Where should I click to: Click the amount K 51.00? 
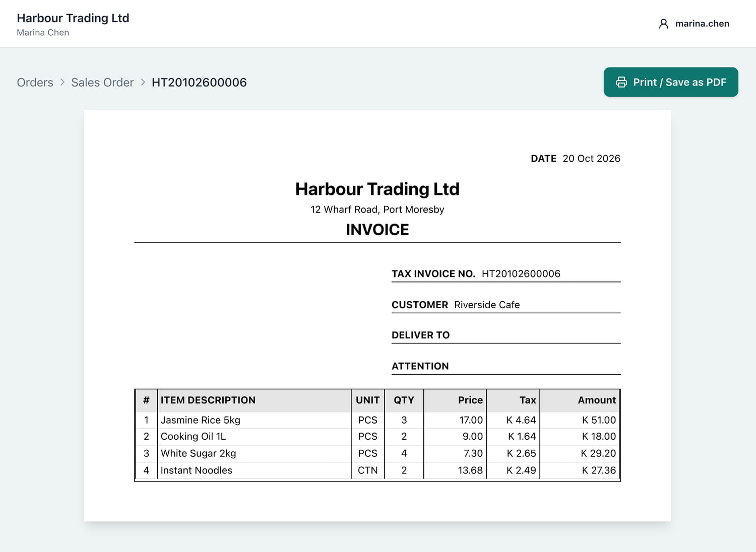(599, 420)
